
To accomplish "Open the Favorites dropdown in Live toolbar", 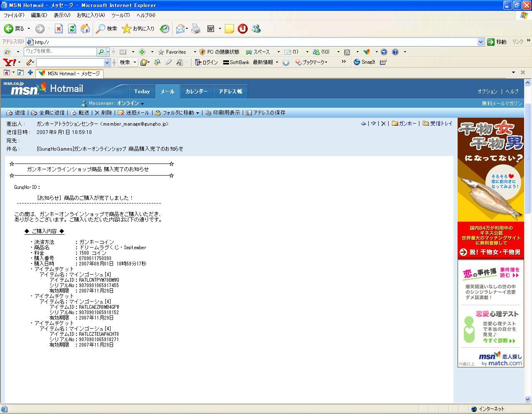I will click(x=195, y=52).
